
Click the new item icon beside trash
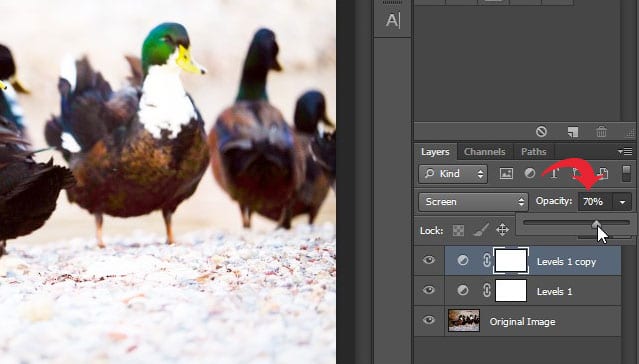click(x=573, y=132)
